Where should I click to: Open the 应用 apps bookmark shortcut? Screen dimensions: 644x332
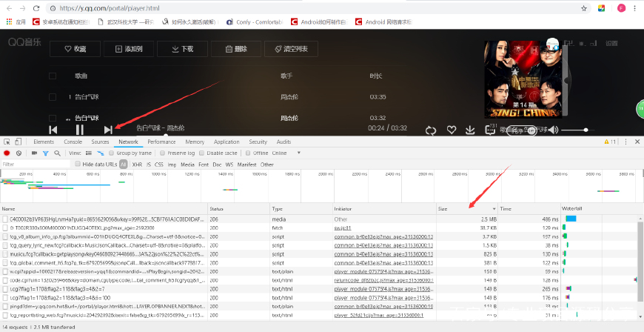point(16,21)
